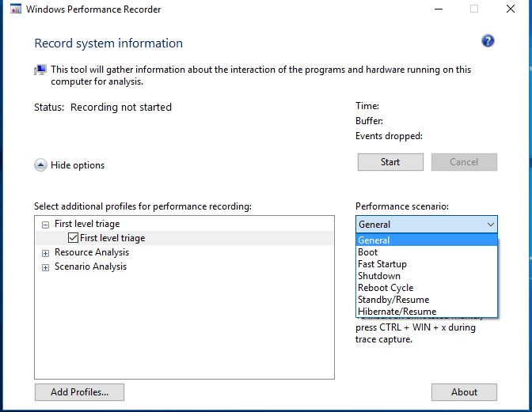Expand the Resource Analysis group
Image resolution: width=532 pixels, height=412 pixels.
(x=45, y=253)
